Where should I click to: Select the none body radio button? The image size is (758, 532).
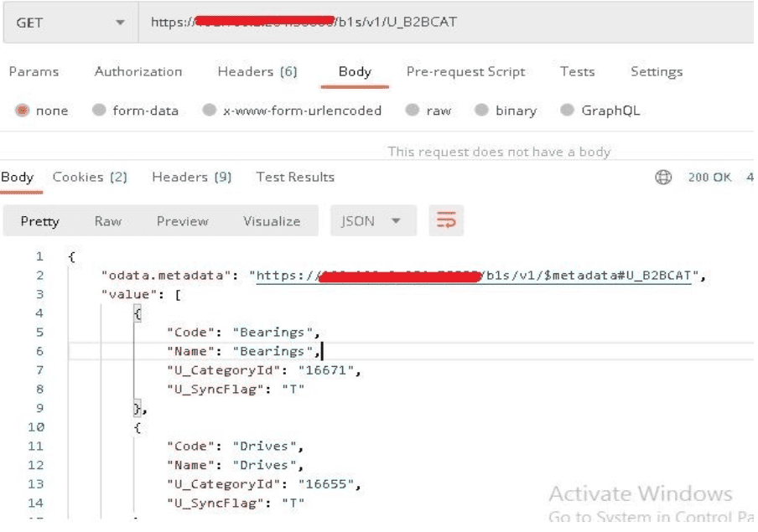(23, 111)
